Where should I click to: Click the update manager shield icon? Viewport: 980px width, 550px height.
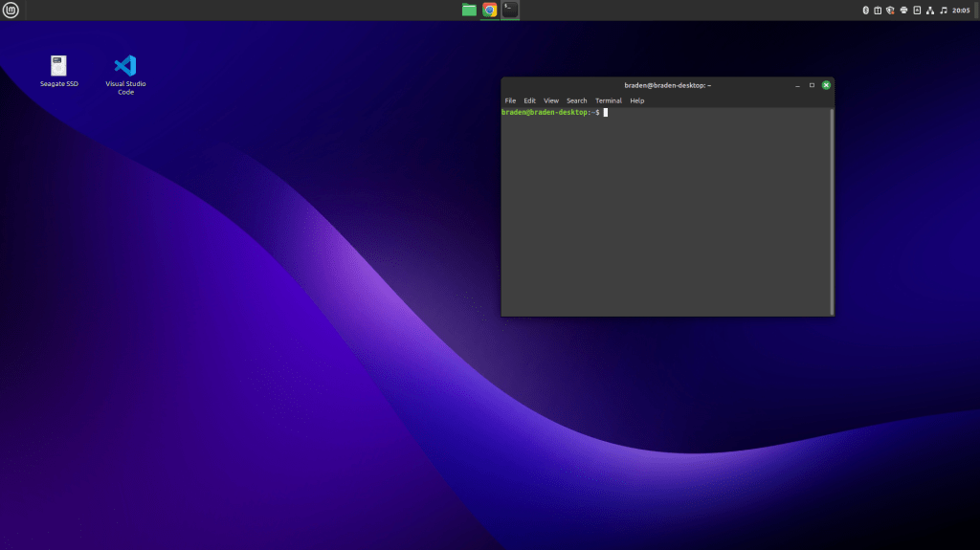point(890,11)
